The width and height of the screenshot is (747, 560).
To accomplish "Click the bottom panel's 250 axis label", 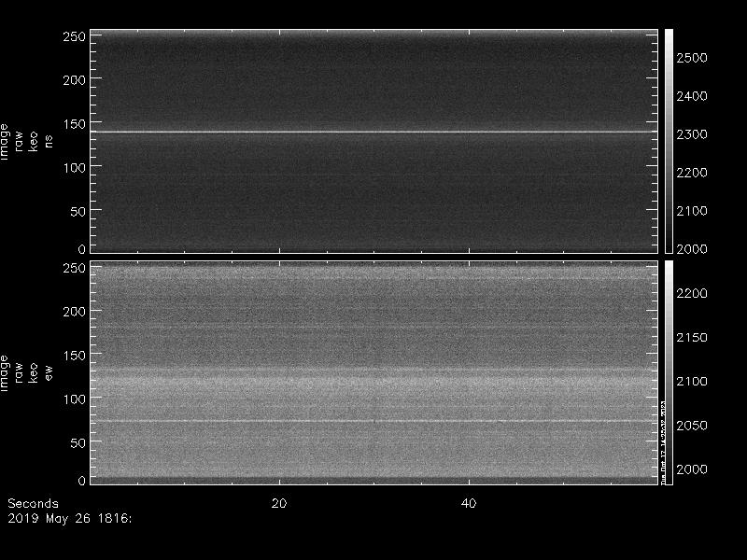I will (74, 268).
